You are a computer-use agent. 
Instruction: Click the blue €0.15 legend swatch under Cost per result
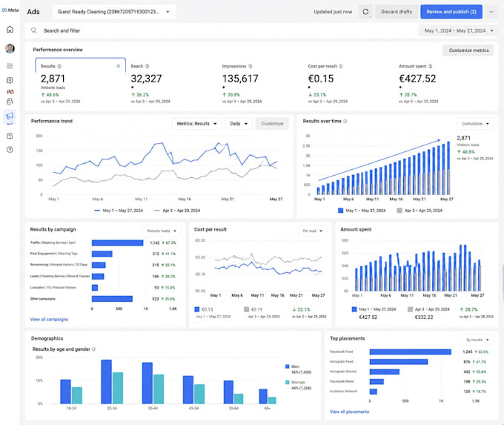tap(196, 309)
